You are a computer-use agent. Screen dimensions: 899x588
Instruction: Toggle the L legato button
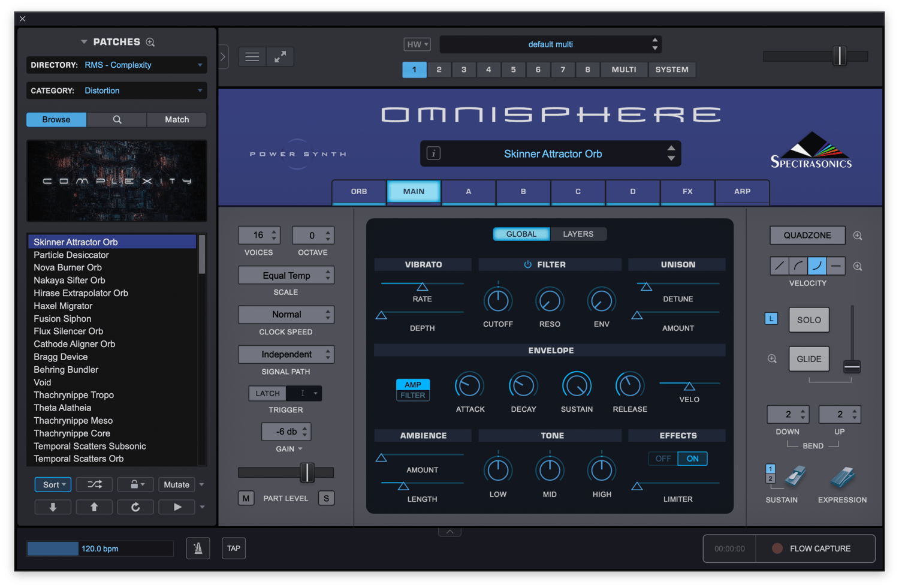point(771,319)
